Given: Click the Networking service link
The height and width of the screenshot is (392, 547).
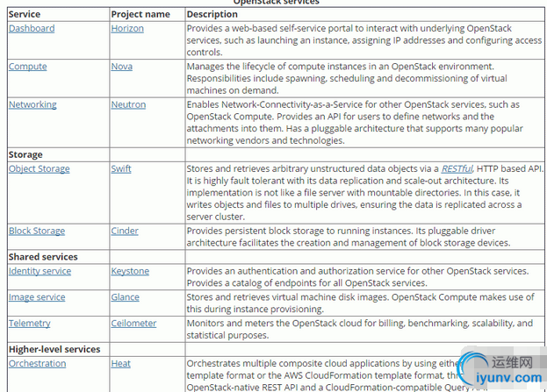Looking at the screenshot, I should coord(32,105).
